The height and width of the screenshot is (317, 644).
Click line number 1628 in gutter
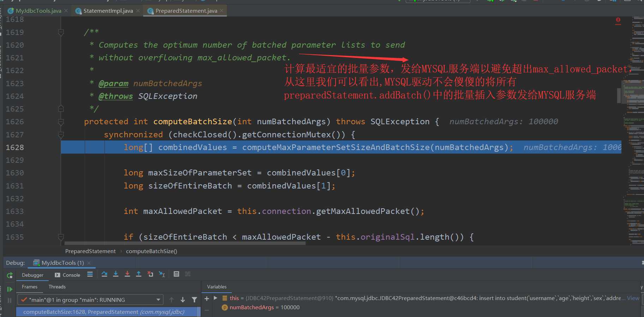click(15, 148)
